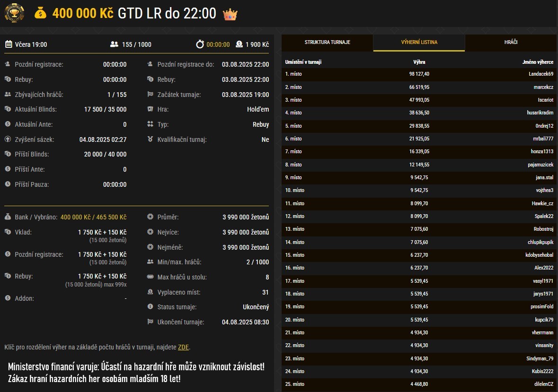The image size is (558, 392).
Task: Click the Výhra column header
Action: tap(419, 62)
